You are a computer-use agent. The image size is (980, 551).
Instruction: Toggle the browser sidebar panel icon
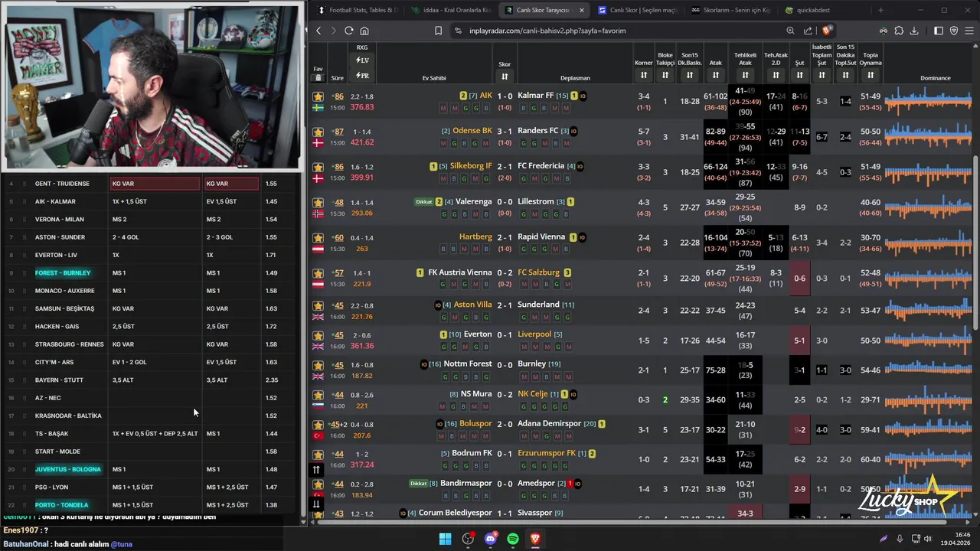click(939, 31)
